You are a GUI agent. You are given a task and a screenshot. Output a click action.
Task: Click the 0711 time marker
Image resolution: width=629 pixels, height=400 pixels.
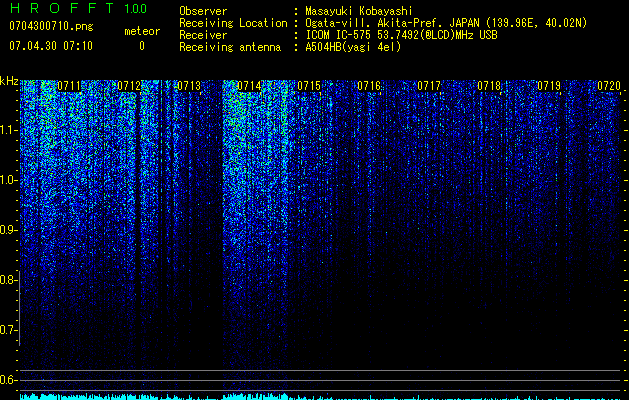(69, 86)
